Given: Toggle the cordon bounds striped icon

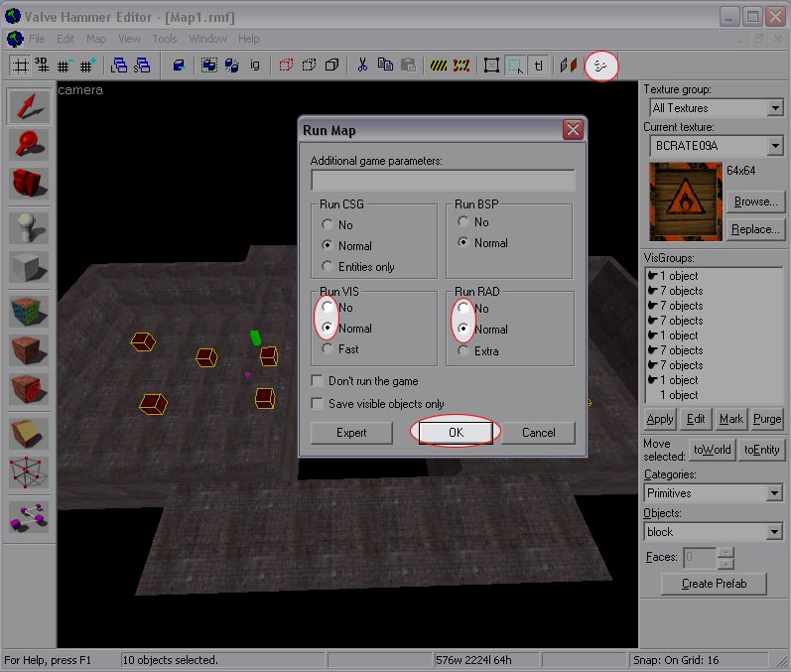Looking at the screenshot, I should [x=439, y=66].
